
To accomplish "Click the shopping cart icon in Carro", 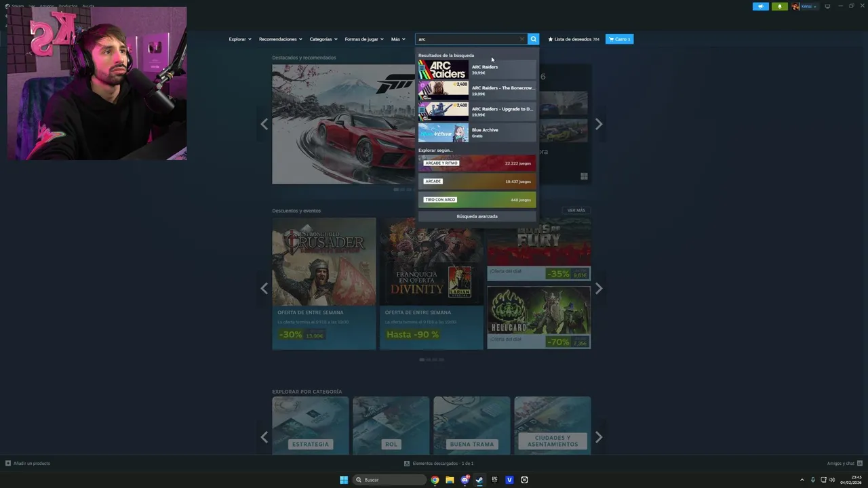I will (612, 39).
